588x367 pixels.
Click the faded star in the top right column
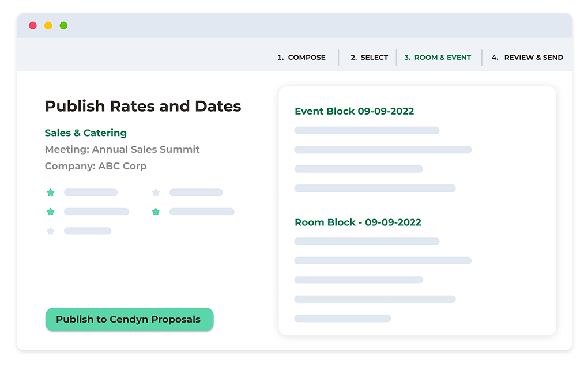tap(156, 192)
